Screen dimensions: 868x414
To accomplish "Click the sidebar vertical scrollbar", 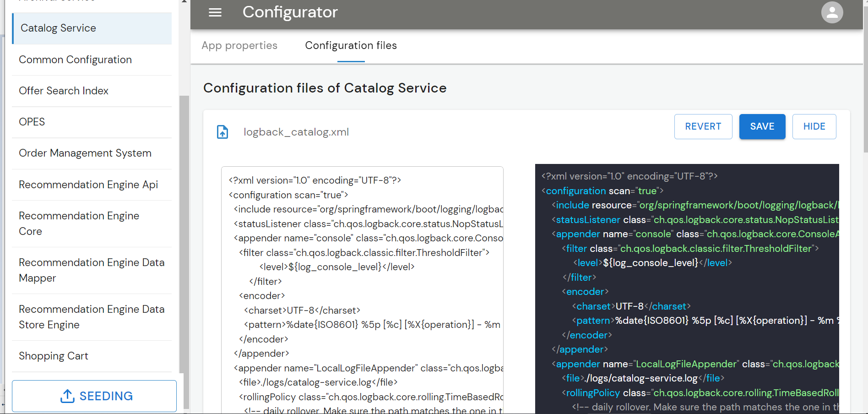I will click(184, 229).
